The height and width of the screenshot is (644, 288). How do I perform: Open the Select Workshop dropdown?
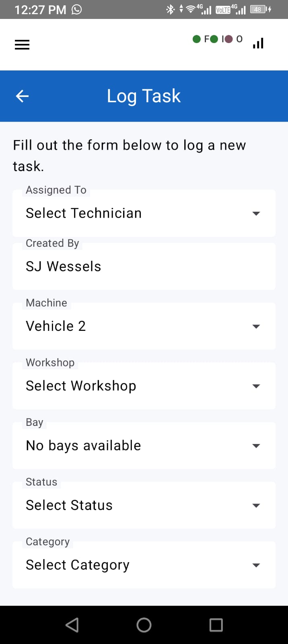pyautogui.click(x=144, y=386)
